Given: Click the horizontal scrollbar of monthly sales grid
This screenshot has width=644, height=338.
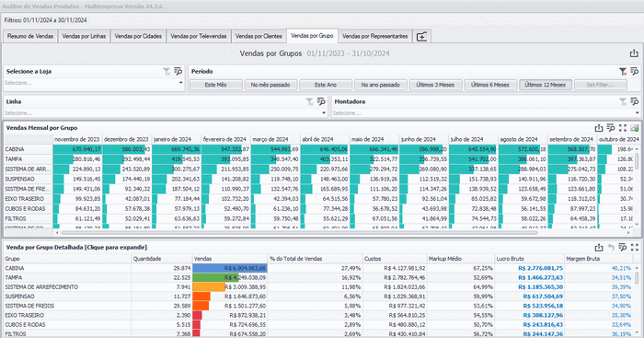Looking at the screenshot, I should [x=299, y=233].
